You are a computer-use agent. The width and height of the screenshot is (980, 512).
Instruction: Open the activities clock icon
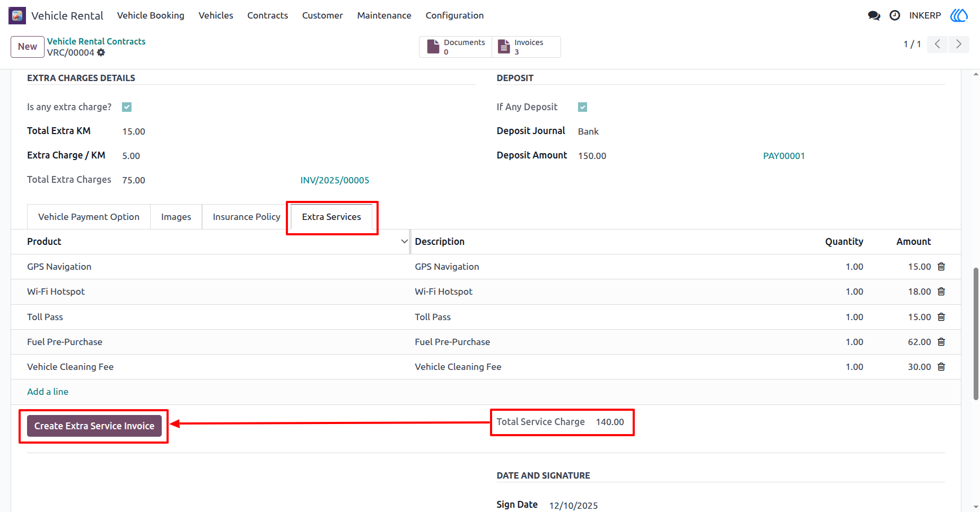pyautogui.click(x=895, y=15)
